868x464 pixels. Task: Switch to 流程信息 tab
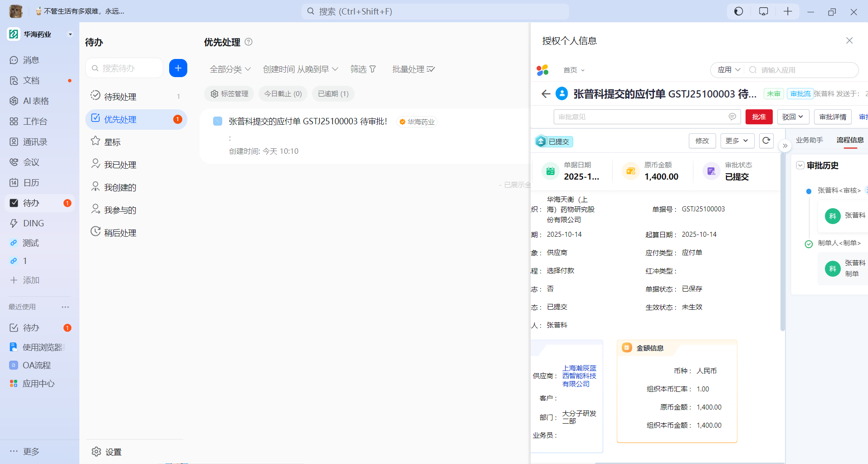850,141
